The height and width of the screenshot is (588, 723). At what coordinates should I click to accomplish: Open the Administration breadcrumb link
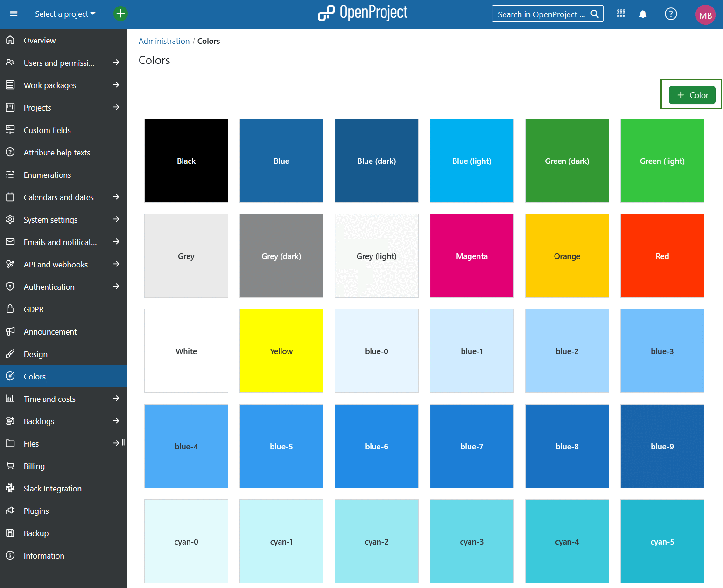coord(164,41)
